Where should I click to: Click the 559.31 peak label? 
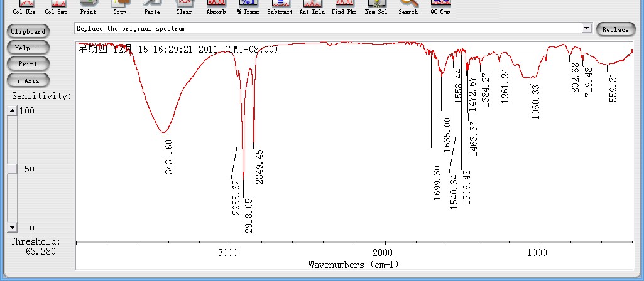pyautogui.click(x=613, y=87)
